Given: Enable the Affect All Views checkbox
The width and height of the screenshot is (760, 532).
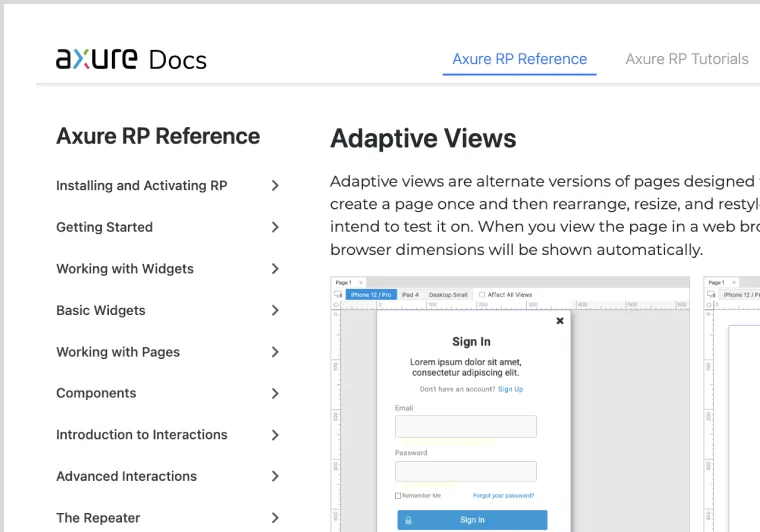Looking at the screenshot, I should click(x=482, y=295).
